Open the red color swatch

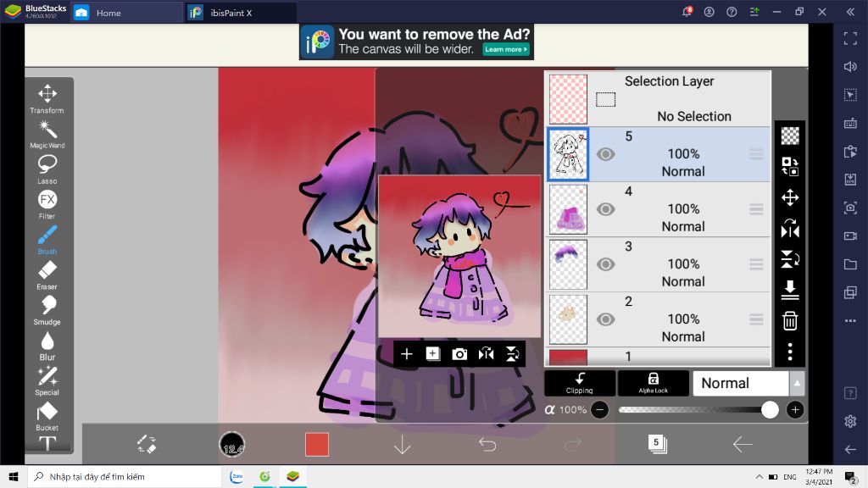317,444
